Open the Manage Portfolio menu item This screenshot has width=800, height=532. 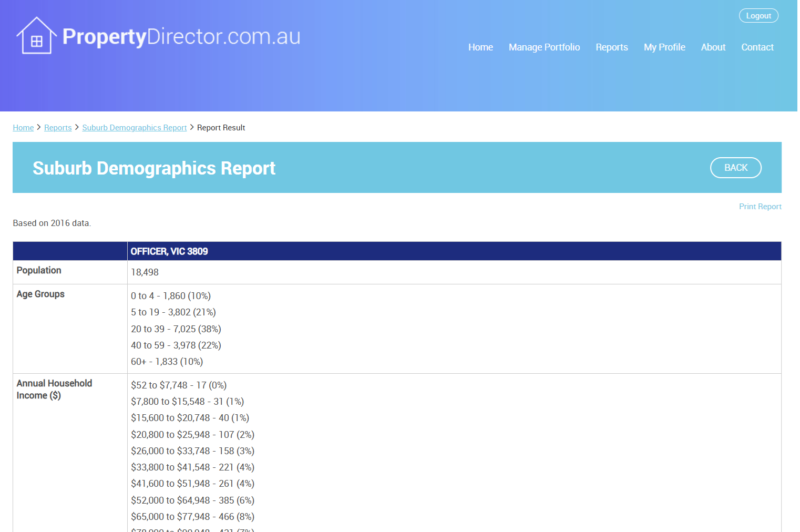[543, 47]
